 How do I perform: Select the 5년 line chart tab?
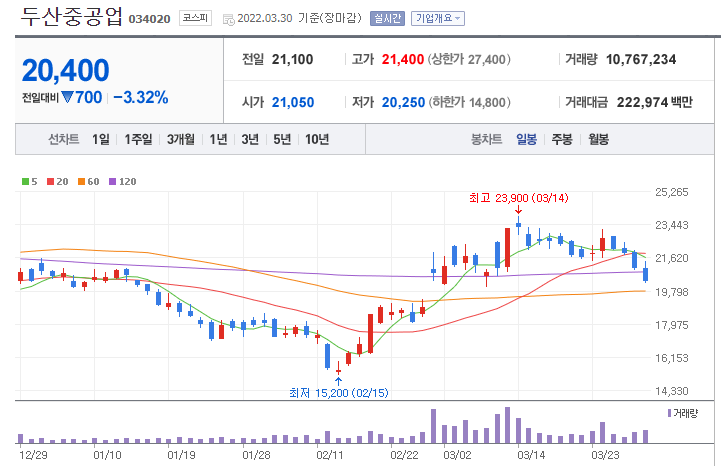tap(282, 139)
